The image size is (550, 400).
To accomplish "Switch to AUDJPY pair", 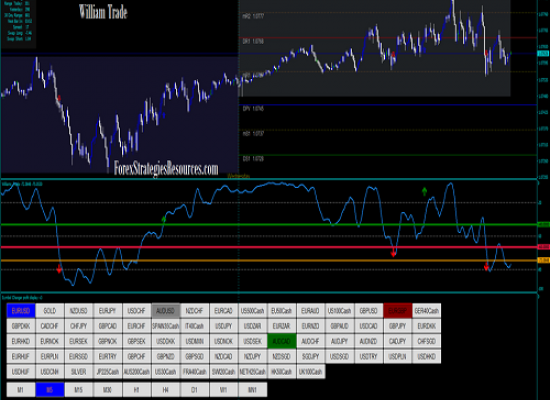I will click(340, 341).
